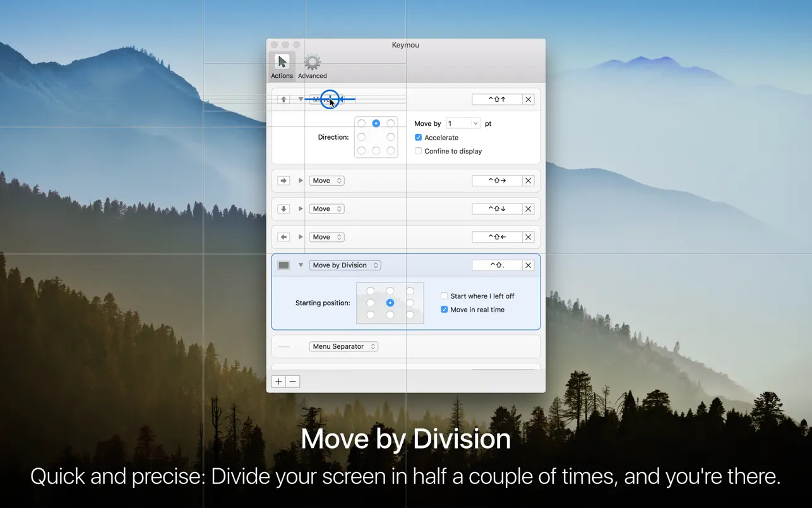Add a new action with plus button
Screen dimensions: 812x508
(x=278, y=382)
